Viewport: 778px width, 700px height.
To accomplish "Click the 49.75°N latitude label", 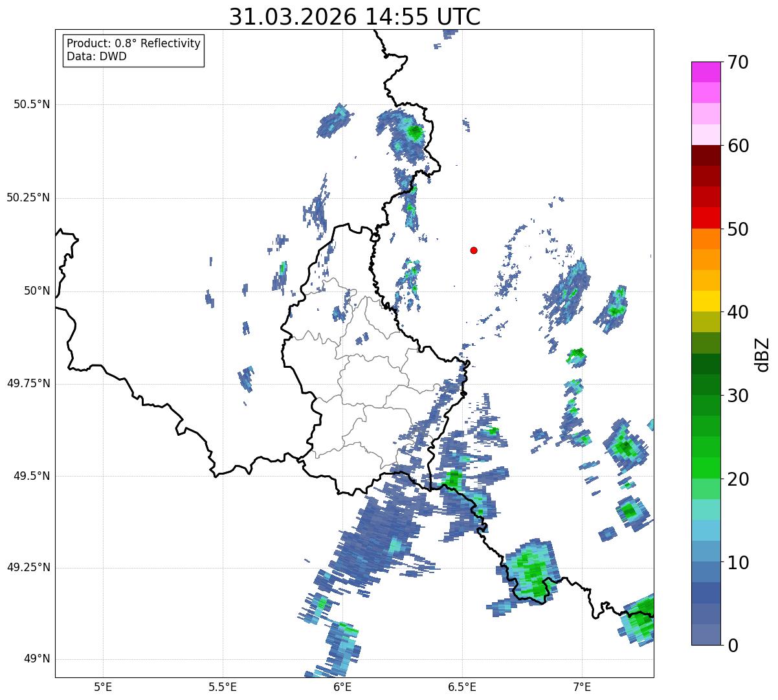I will point(28,383).
